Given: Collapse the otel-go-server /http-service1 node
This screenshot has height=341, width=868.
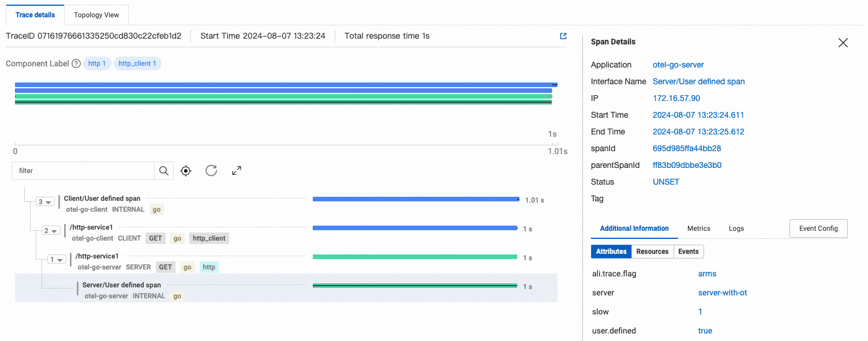Looking at the screenshot, I should [57, 260].
